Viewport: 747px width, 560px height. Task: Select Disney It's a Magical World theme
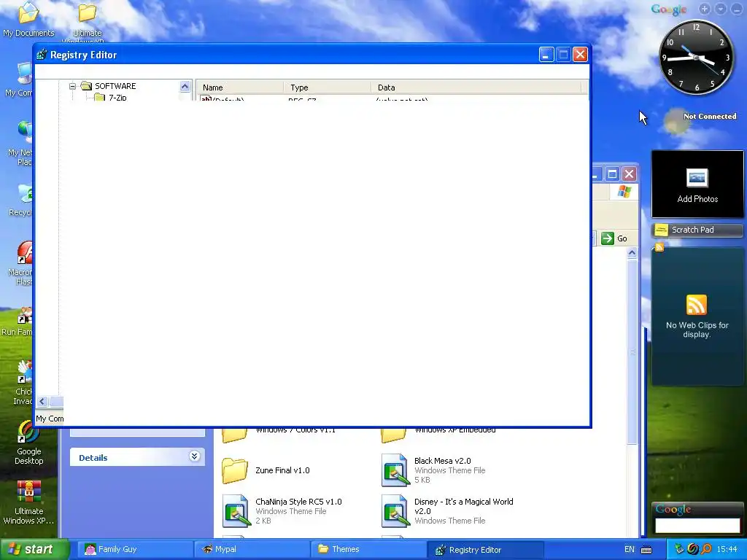(x=448, y=511)
